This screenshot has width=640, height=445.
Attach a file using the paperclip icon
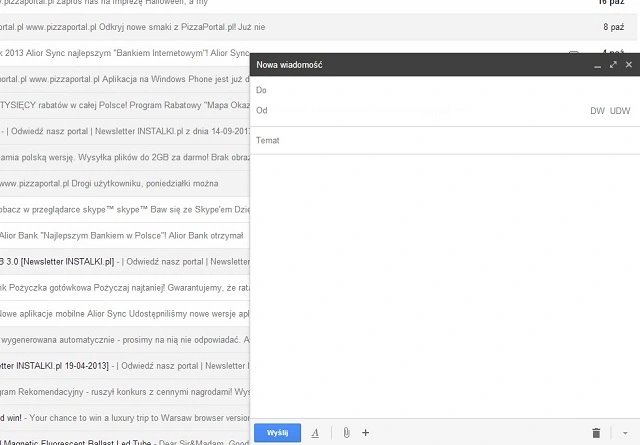tap(346, 433)
